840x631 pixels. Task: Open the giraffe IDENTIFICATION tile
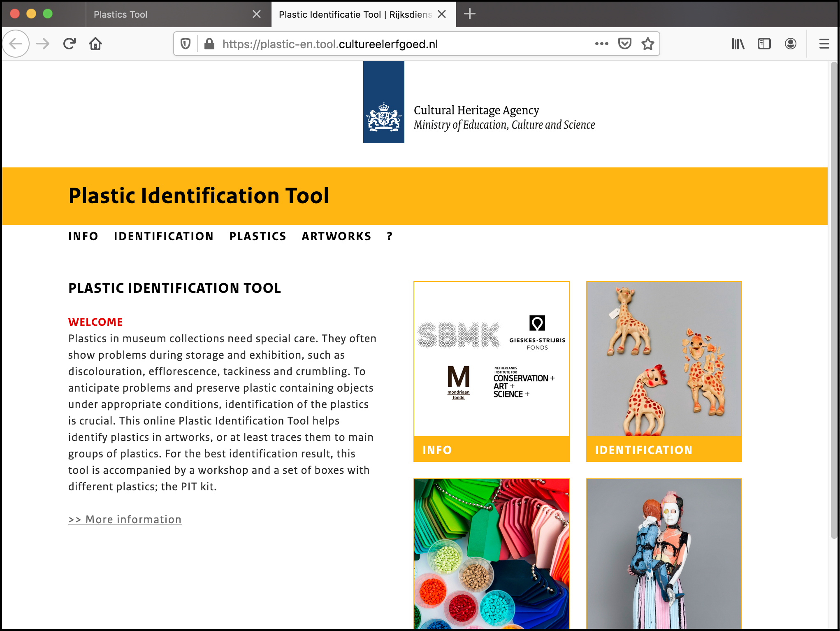[664, 371]
